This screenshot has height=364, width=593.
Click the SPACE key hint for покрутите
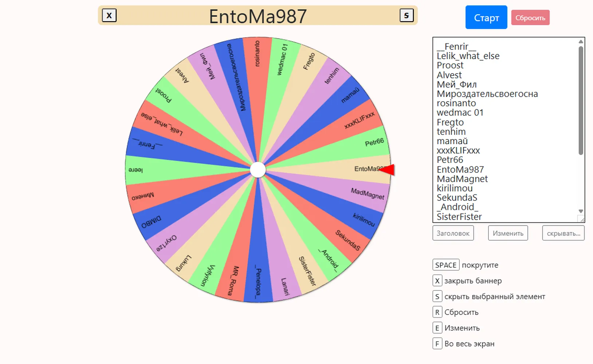pyautogui.click(x=446, y=265)
